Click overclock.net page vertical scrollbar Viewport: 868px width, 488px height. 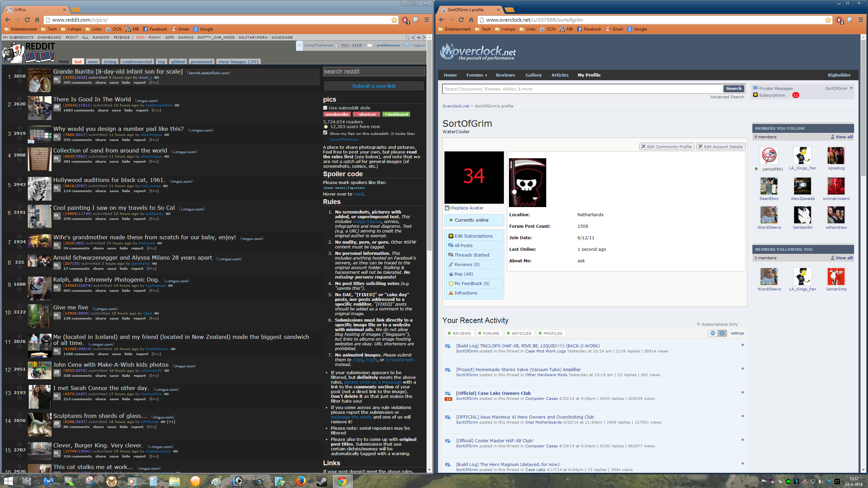863,108
